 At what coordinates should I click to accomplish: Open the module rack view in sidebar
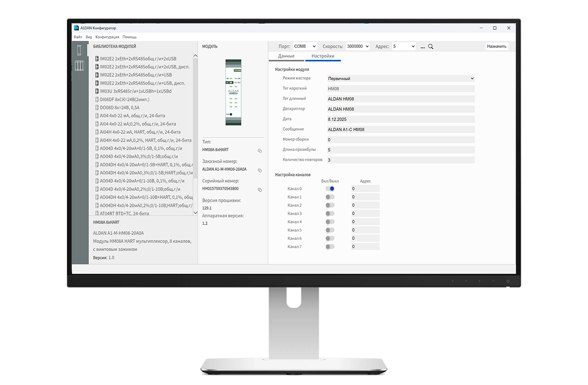tap(79, 66)
